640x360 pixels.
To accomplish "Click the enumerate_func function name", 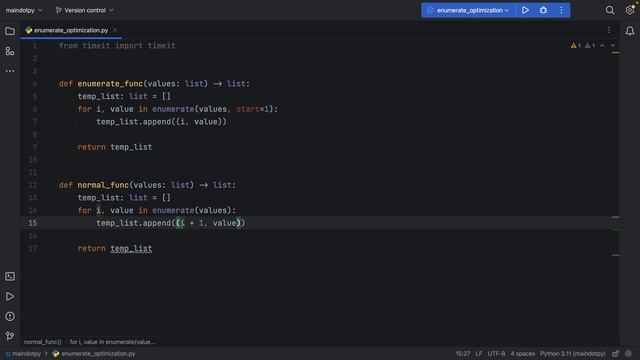I will click(x=110, y=84).
